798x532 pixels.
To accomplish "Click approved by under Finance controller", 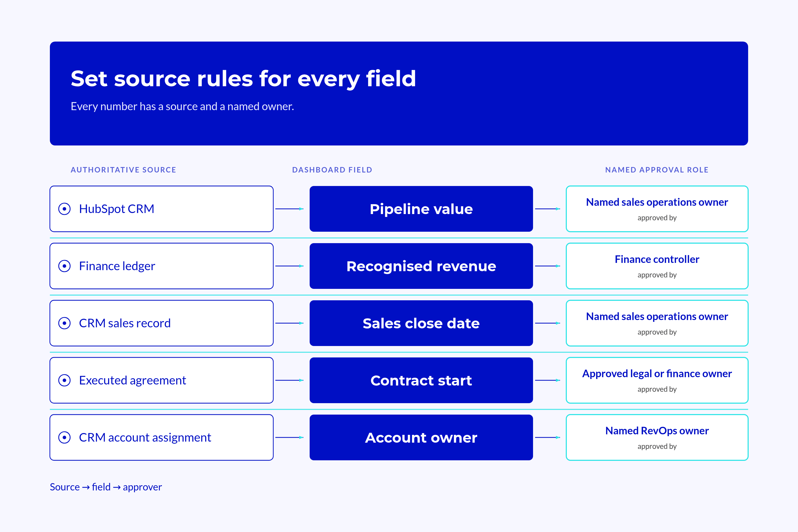I will 657,275.
